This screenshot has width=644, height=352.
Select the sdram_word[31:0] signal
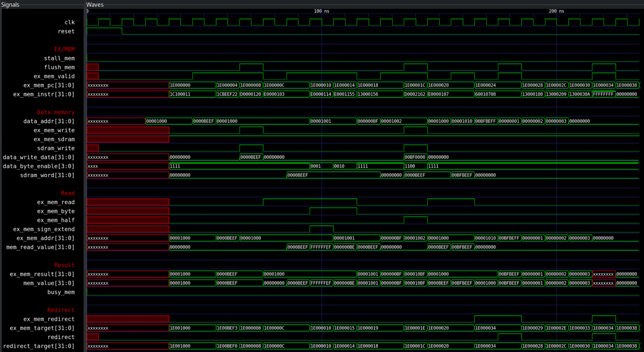47,175
